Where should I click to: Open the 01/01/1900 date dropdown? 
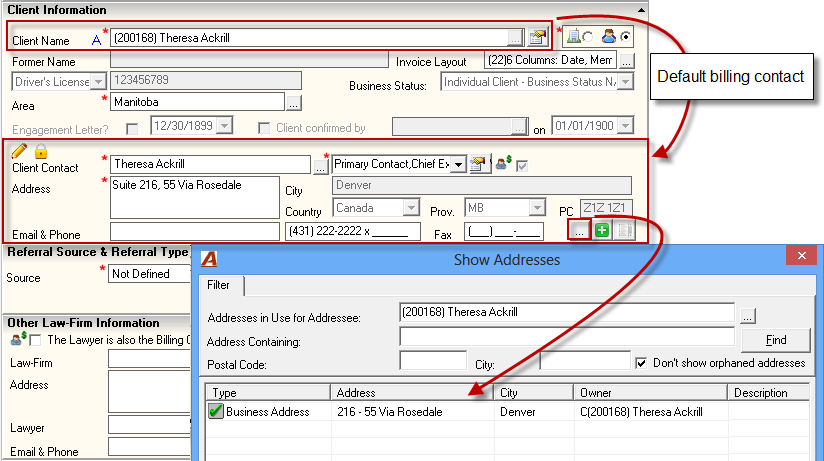(x=625, y=126)
